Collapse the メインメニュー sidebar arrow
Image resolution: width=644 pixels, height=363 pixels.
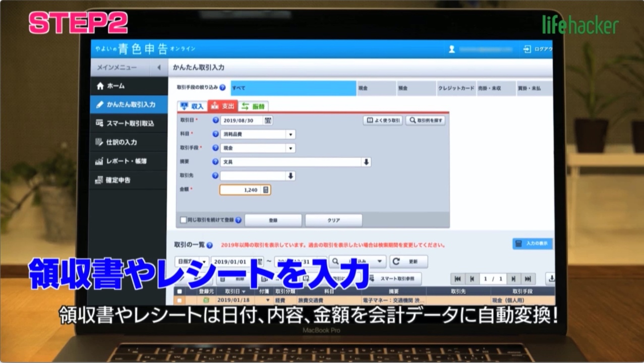[x=159, y=68]
